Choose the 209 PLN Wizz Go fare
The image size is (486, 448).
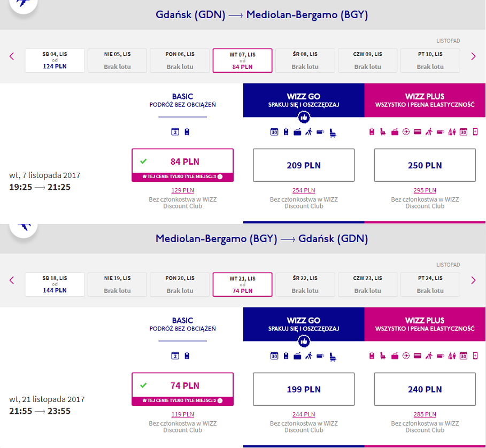click(x=304, y=165)
